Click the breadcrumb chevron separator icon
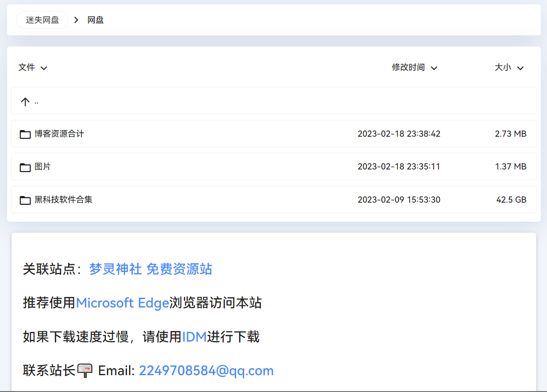 tap(77, 20)
